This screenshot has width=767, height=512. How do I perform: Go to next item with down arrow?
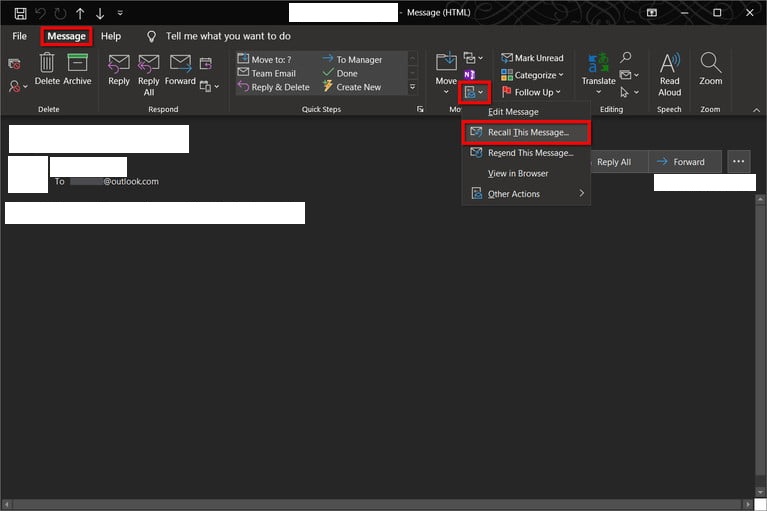pos(100,13)
